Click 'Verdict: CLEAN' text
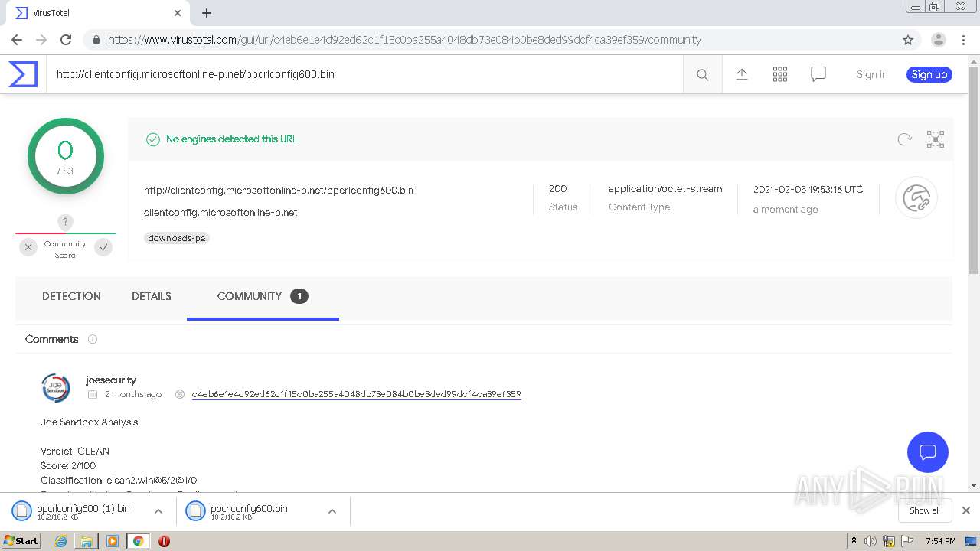Screen dimensions: 980x551 75,452
